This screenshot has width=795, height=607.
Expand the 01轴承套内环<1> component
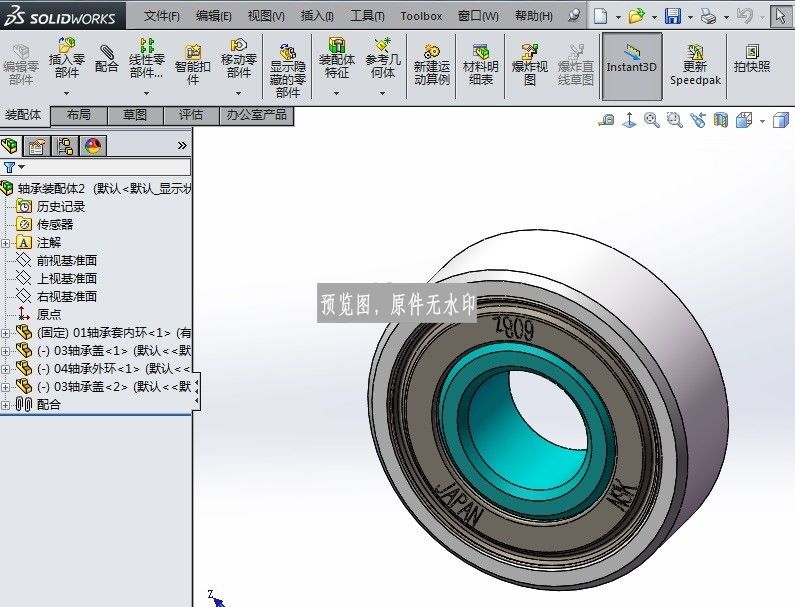(x=5, y=334)
